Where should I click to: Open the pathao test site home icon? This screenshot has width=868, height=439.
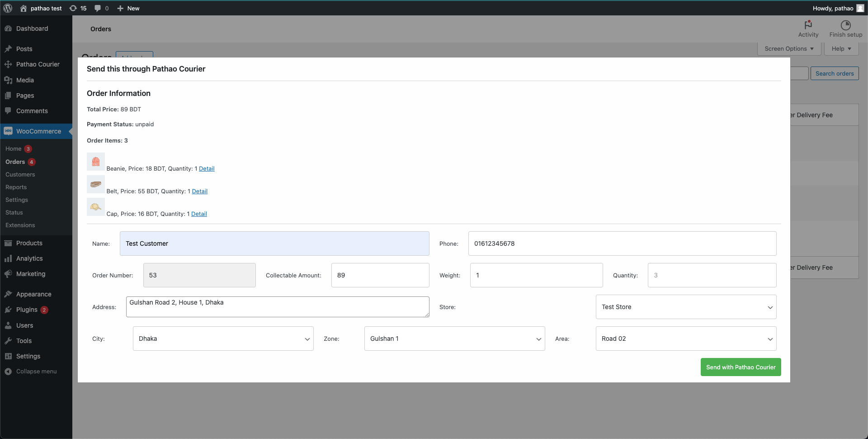pyautogui.click(x=24, y=8)
